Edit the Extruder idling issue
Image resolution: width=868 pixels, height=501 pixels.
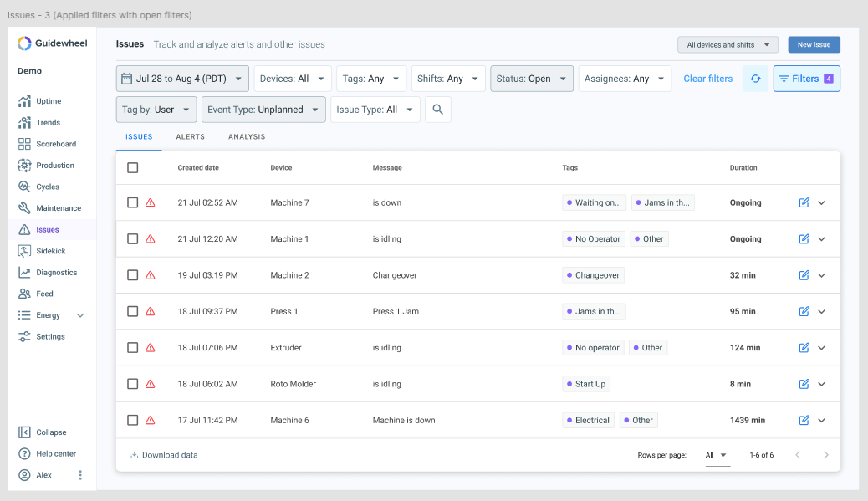tap(804, 348)
